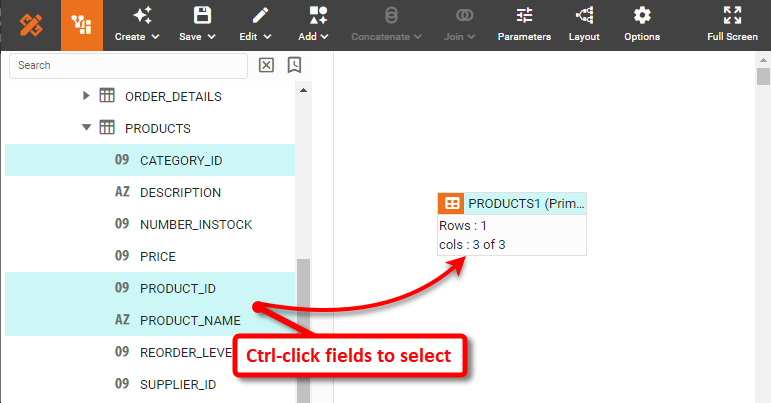Click the Concatenate toolbar item
The height and width of the screenshot is (403, 771).
coord(386,26)
